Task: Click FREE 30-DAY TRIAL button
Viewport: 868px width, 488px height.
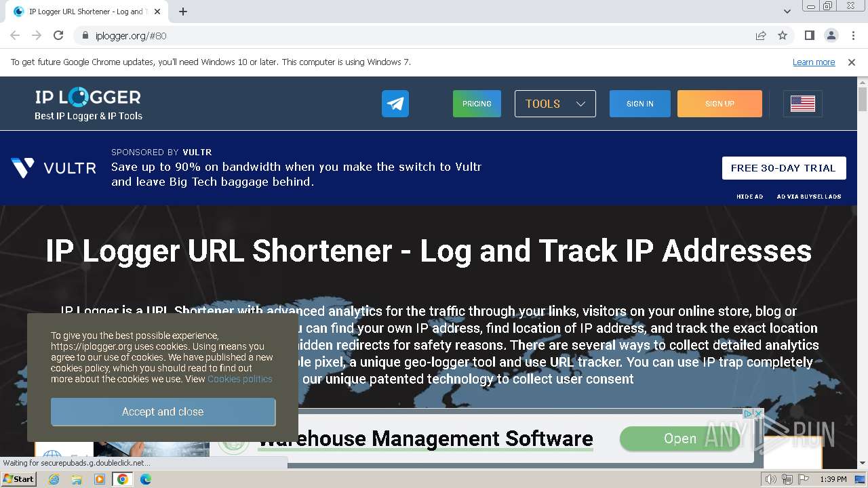Action: point(783,168)
